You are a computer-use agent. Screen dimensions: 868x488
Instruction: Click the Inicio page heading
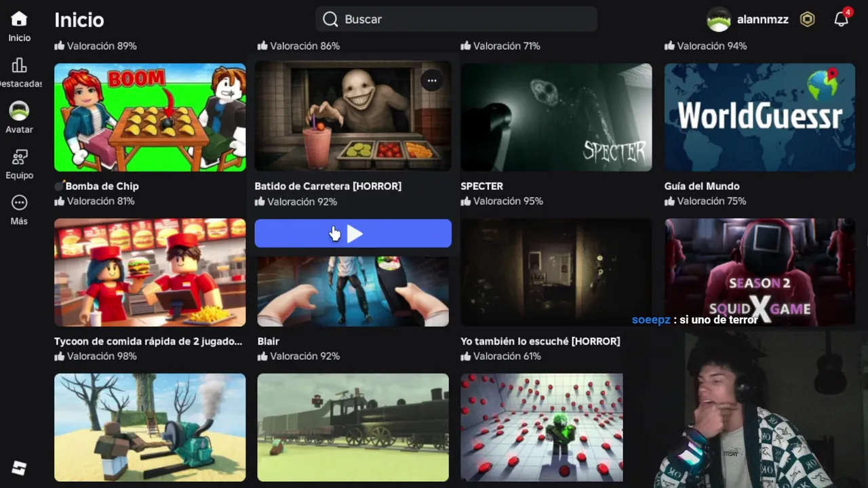coord(79,20)
